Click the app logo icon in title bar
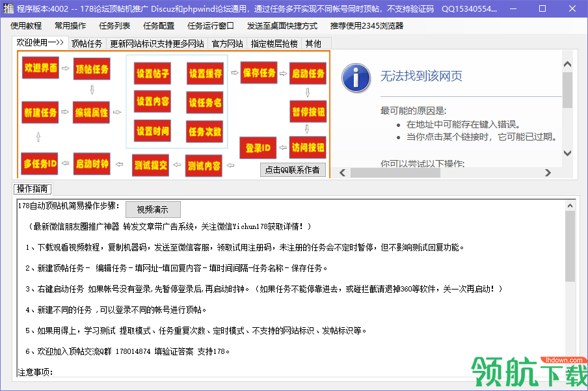 [x=8, y=8]
